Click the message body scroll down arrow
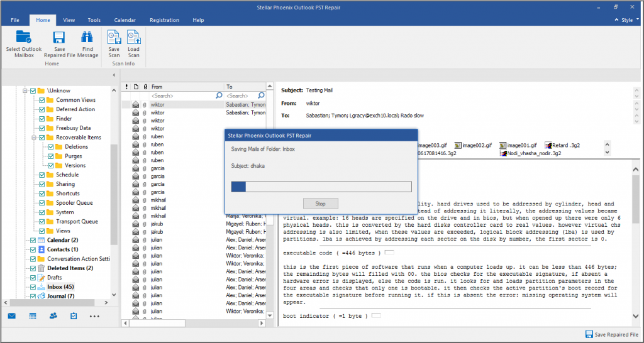 pos(635,317)
